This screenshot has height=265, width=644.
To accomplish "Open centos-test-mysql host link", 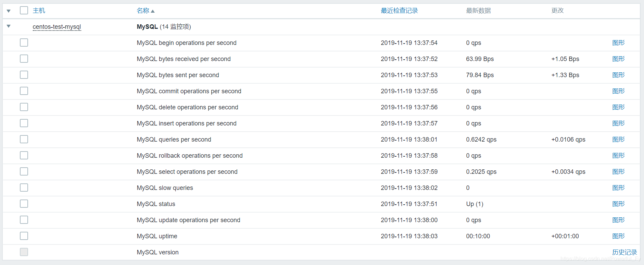I will coord(57,27).
